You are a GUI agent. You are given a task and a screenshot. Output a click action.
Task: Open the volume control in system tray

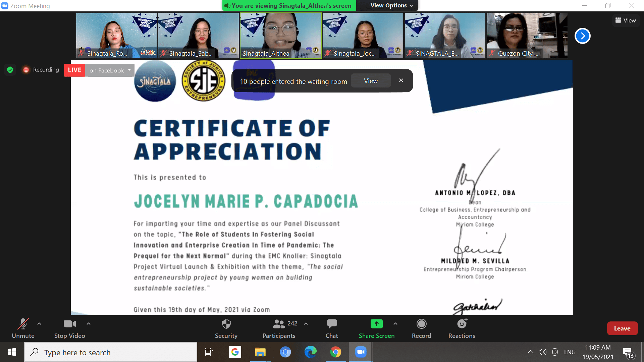[542, 352]
